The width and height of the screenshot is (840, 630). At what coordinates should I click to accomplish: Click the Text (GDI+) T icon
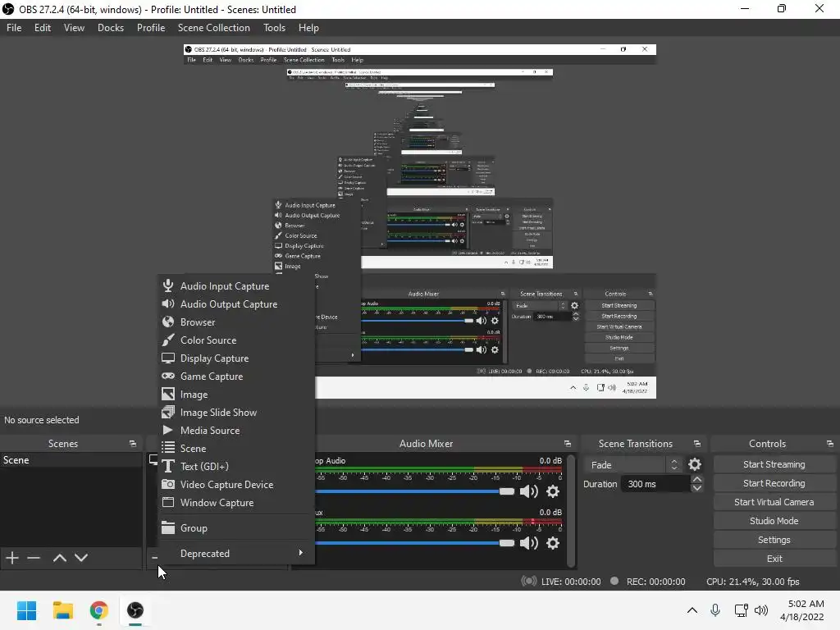pos(168,466)
